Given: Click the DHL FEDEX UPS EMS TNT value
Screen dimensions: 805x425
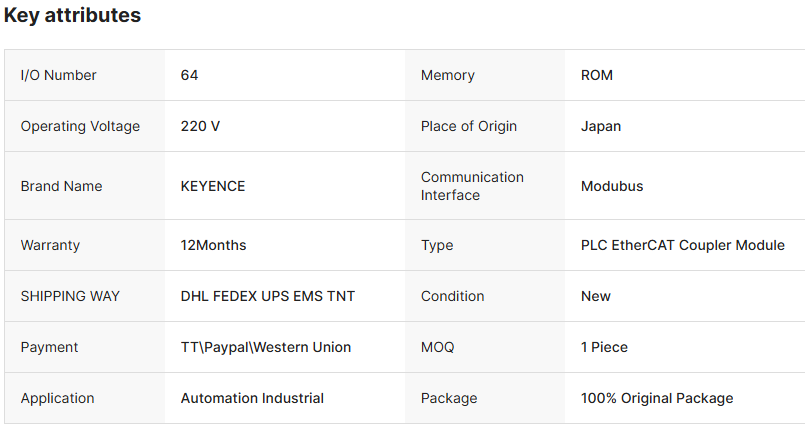Looking at the screenshot, I should click(x=268, y=296).
